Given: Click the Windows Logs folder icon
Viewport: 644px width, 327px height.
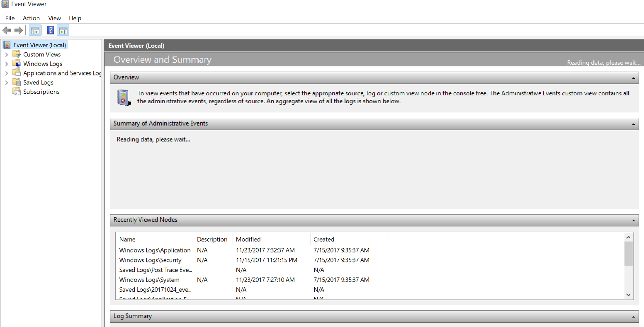Looking at the screenshot, I should click(17, 63).
